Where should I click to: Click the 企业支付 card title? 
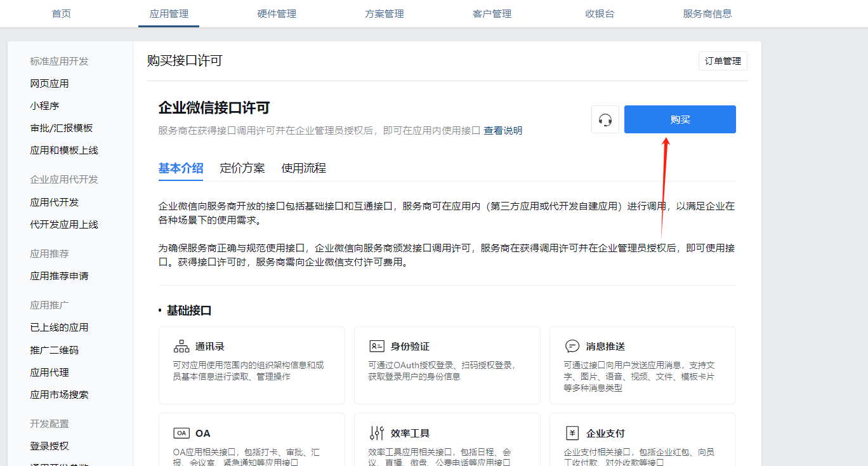pyautogui.click(x=605, y=434)
